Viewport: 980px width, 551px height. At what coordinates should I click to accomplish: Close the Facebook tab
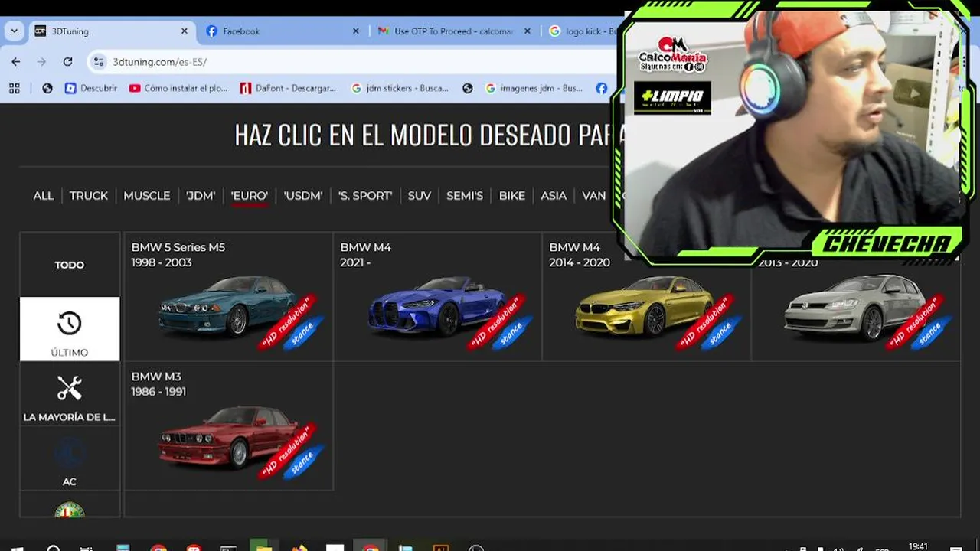355,31
